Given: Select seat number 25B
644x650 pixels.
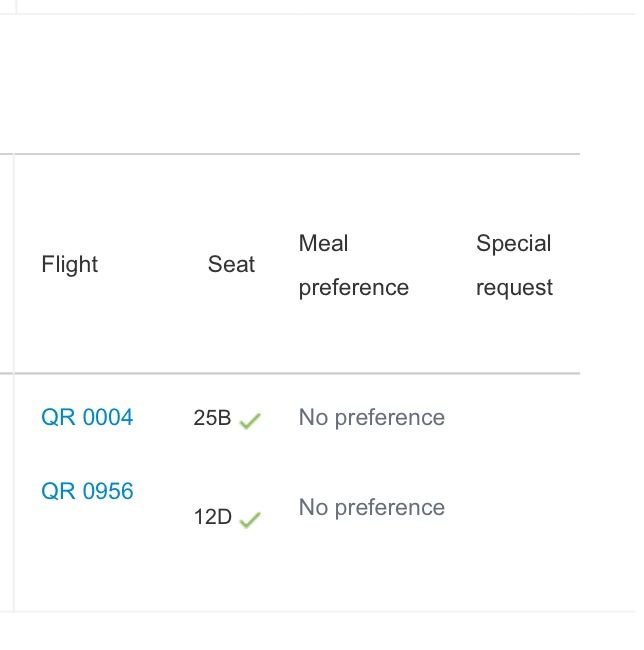Looking at the screenshot, I should tap(212, 418).
